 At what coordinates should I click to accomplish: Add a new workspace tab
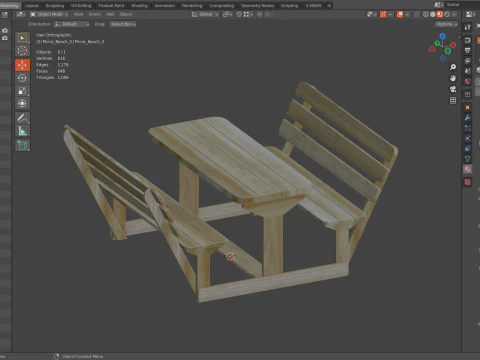coord(329,6)
